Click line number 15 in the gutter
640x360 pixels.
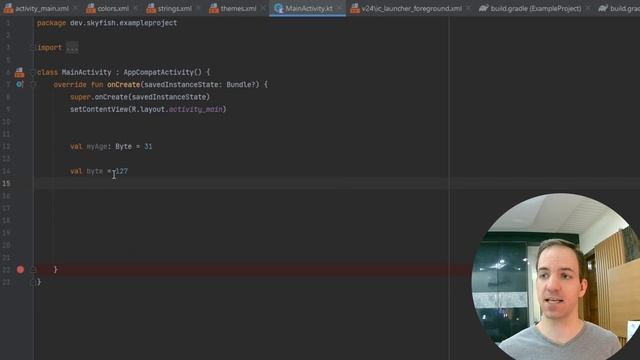coord(7,183)
